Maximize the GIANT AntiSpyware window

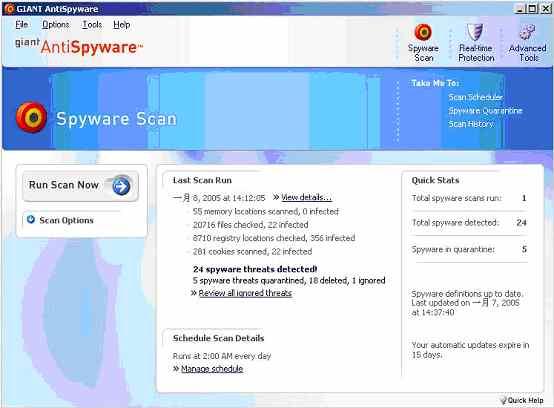click(532, 8)
